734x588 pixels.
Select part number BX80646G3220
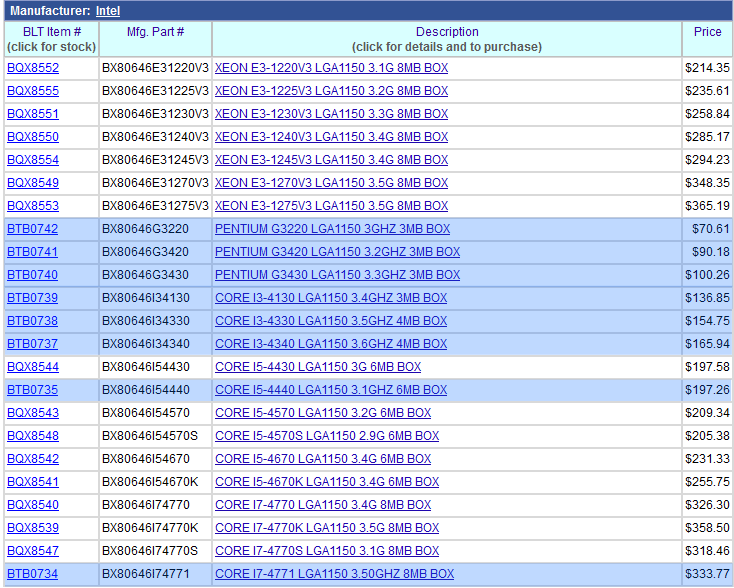145,229
